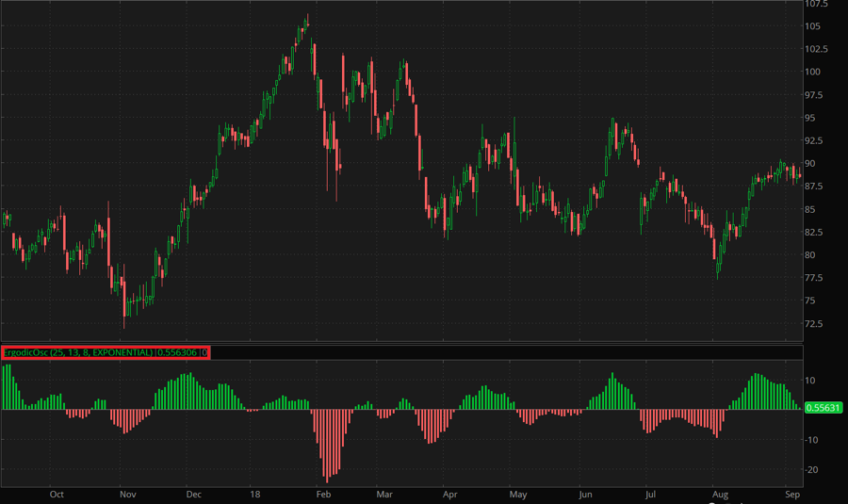Click the -20 oscillator axis label
The image size is (848, 504).
(x=812, y=469)
